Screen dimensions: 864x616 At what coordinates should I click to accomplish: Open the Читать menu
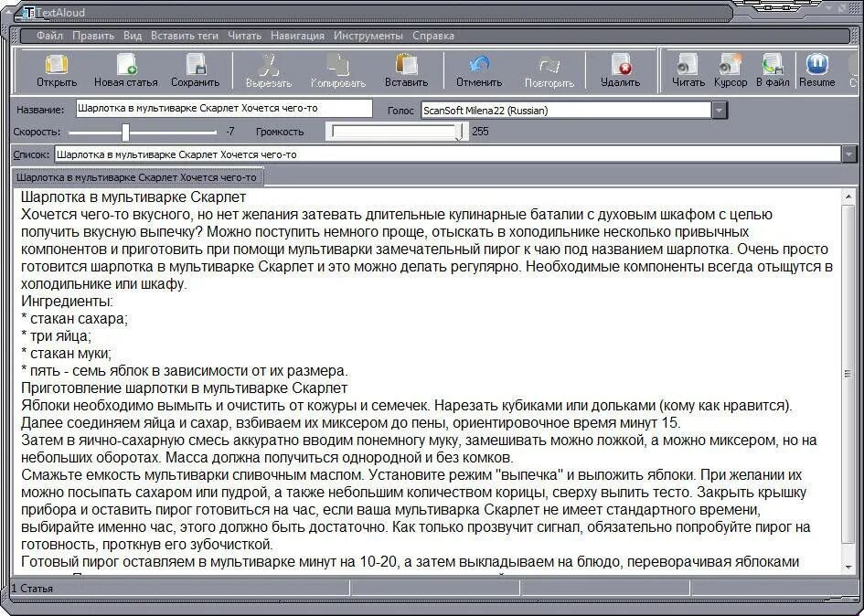(x=244, y=36)
